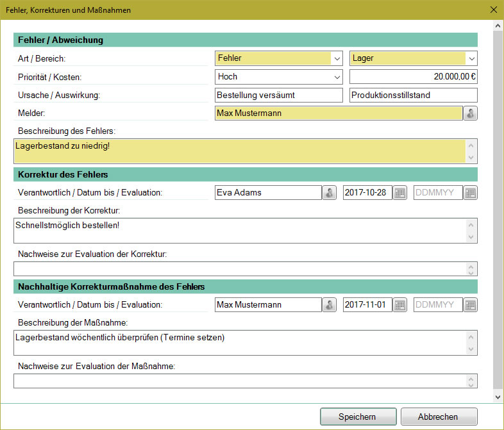Click the Schnellstmöglich bestellen text area
The width and height of the screenshot is (504, 430).
239,231
